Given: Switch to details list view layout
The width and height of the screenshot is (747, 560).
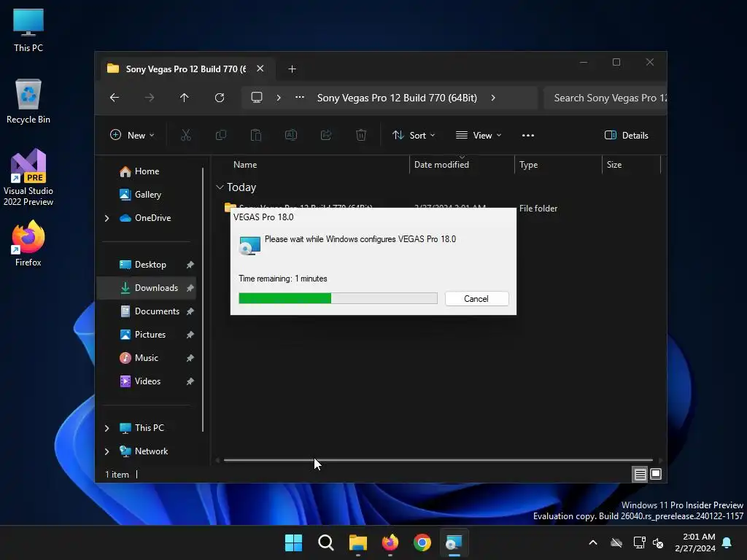Looking at the screenshot, I should coord(640,474).
